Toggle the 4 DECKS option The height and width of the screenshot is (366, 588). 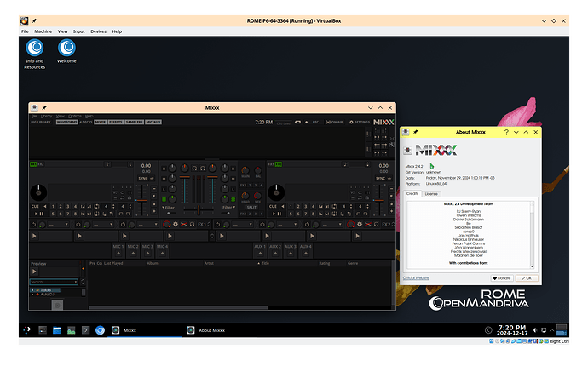86,122
